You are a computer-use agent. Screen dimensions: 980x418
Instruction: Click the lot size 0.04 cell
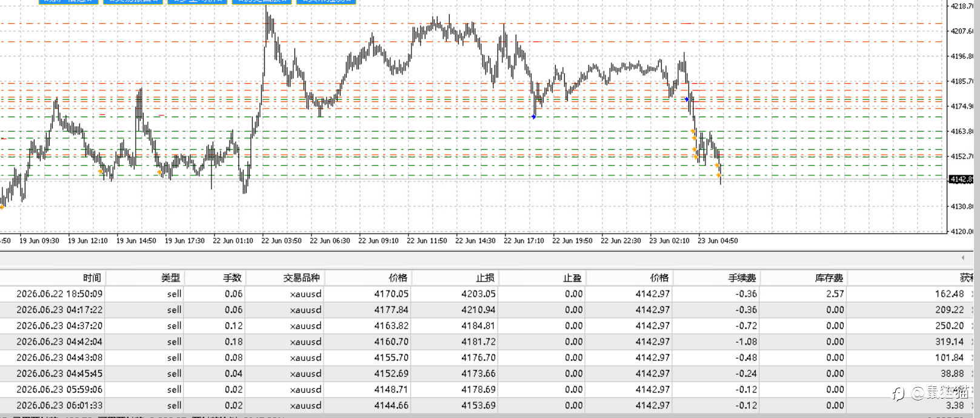click(x=233, y=374)
